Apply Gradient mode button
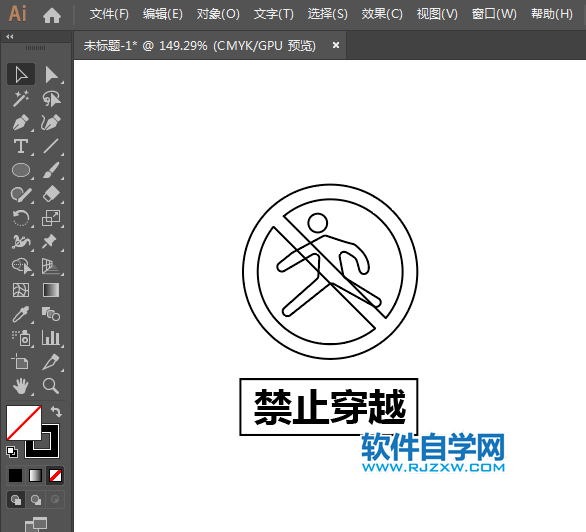The height and width of the screenshot is (532, 586). 36,476
